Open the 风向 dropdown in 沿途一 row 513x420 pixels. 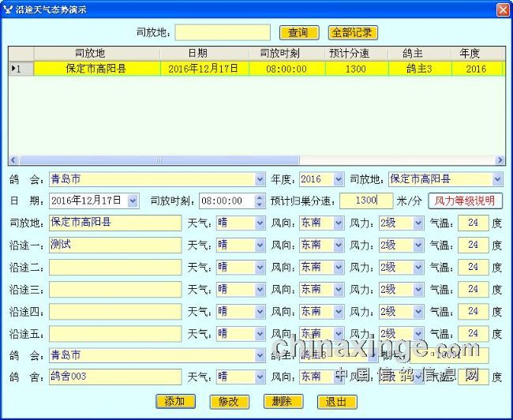tap(339, 246)
